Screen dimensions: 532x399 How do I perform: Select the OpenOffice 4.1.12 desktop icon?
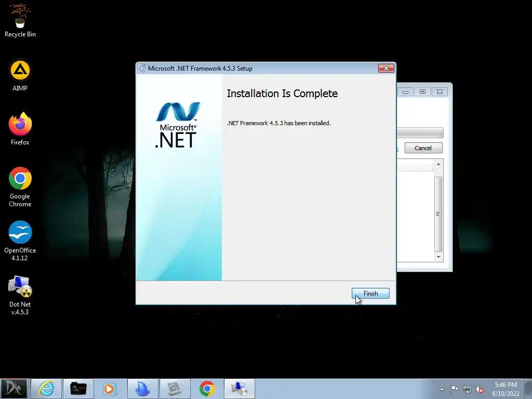[20, 241]
